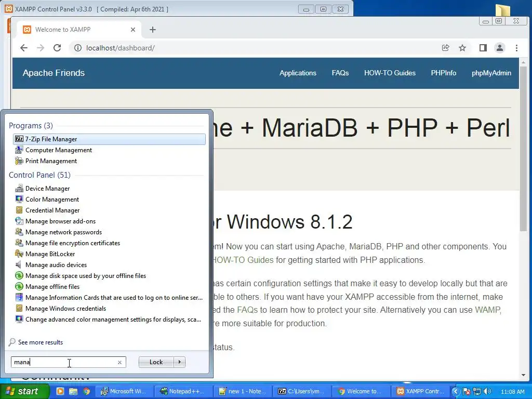The image size is (532, 399).
Task: Open the folder quick launch icon in taskbar
Action: coord(73,391)
